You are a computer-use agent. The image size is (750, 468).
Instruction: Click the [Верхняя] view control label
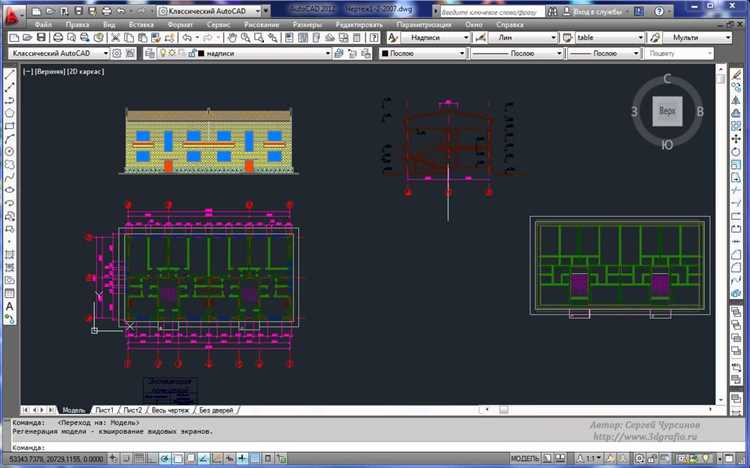(50, 71)
